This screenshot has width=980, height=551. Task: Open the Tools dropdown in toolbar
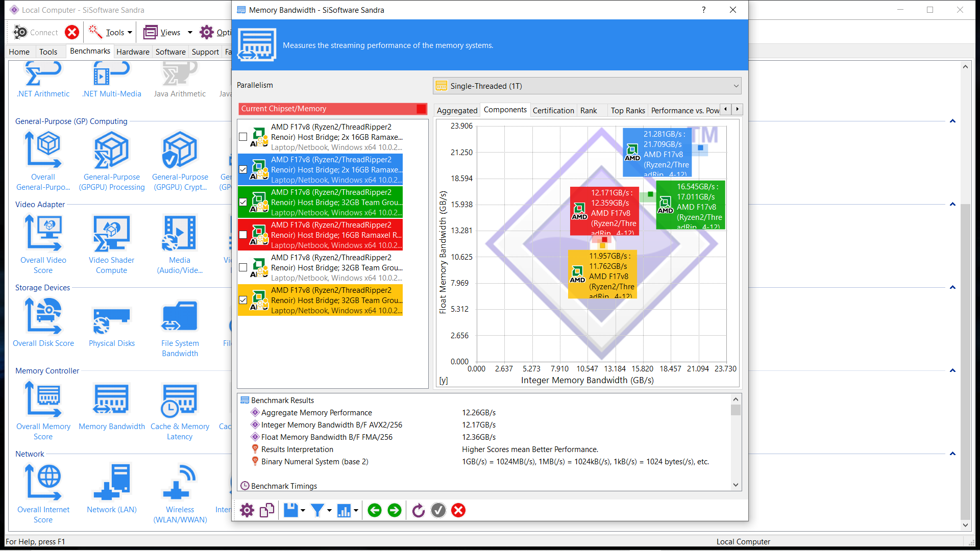pyautogui.click(x=115, y=32)
